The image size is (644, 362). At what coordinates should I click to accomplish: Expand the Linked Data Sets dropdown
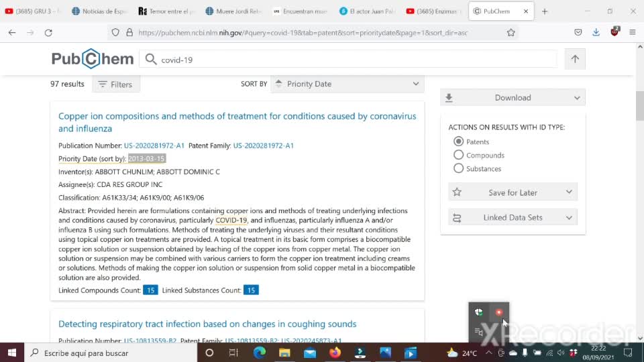pos(513,217)
